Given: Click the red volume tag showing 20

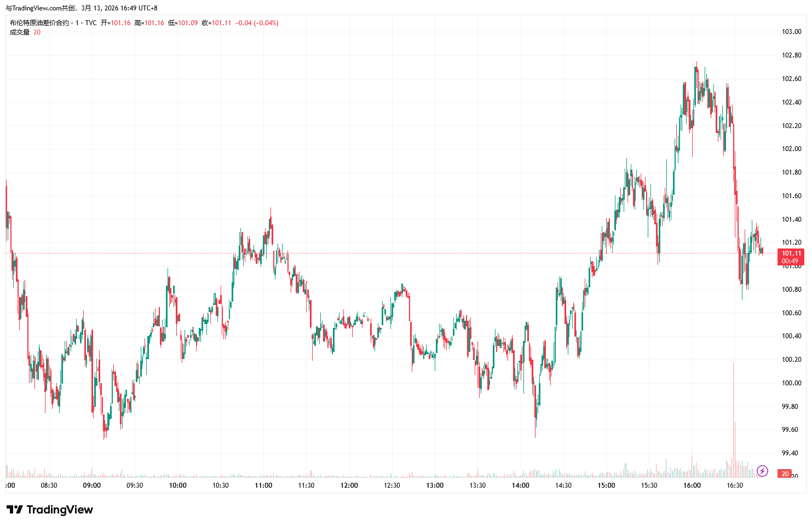Looking at the screenshot, I should click(785, 473).
